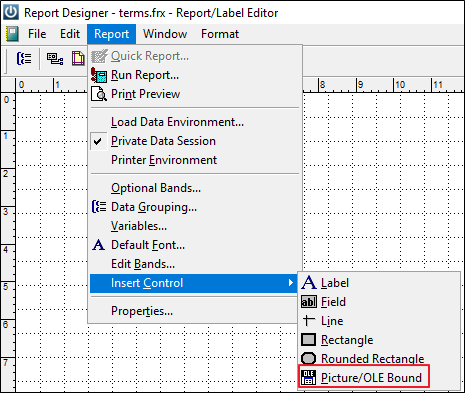Viewport: 465px width, 393px height.
Task: Click the vertical ruler at mark 4
Action: coord(6,250)
